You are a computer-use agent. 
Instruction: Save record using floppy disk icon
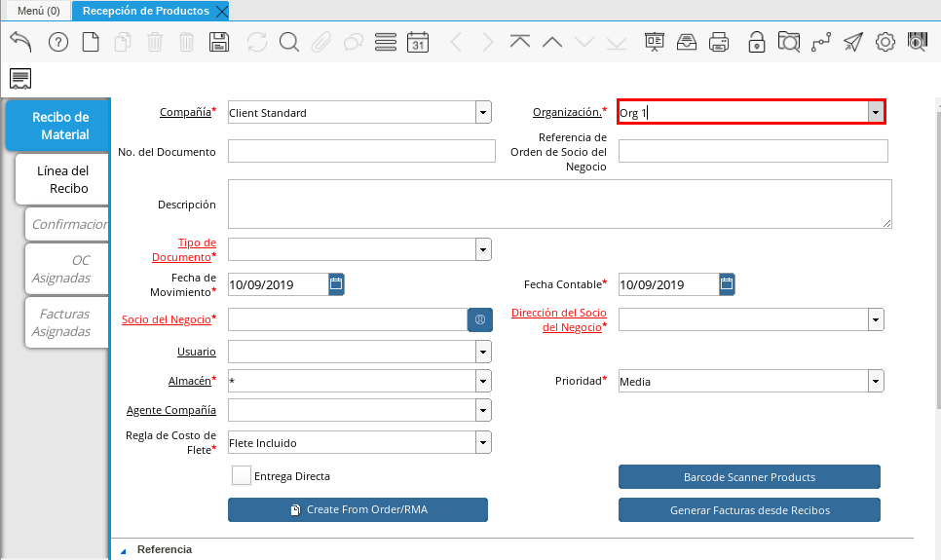coord(219,42)
